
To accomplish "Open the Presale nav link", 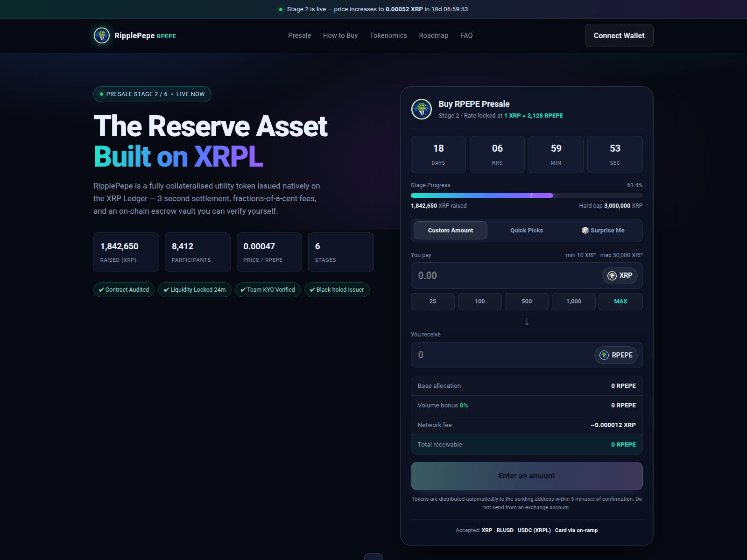I will coord(299,35).
